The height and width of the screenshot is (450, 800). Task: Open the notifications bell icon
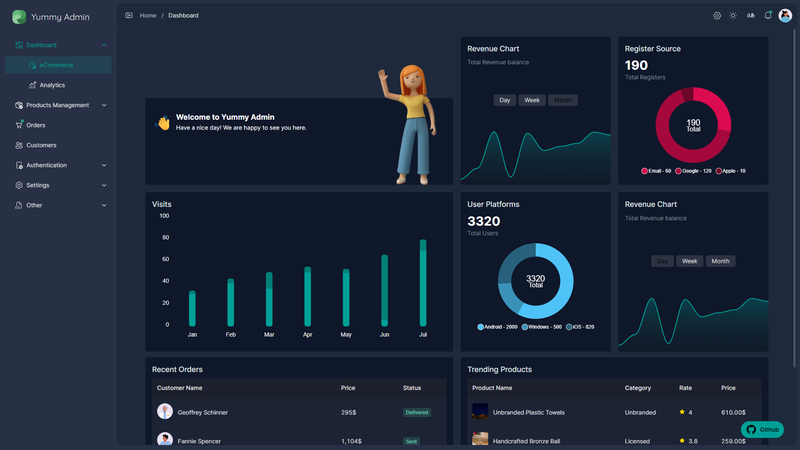768,15
